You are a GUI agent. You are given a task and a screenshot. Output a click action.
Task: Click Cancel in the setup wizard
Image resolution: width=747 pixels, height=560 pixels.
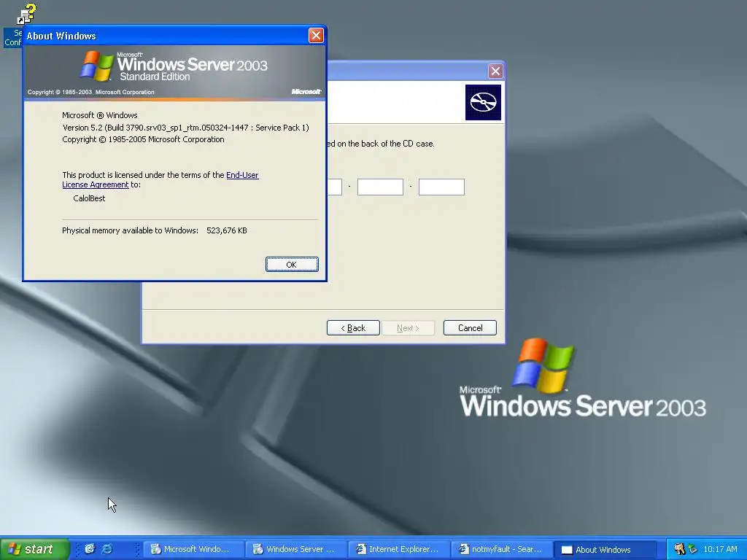click(x=470, y=327)
